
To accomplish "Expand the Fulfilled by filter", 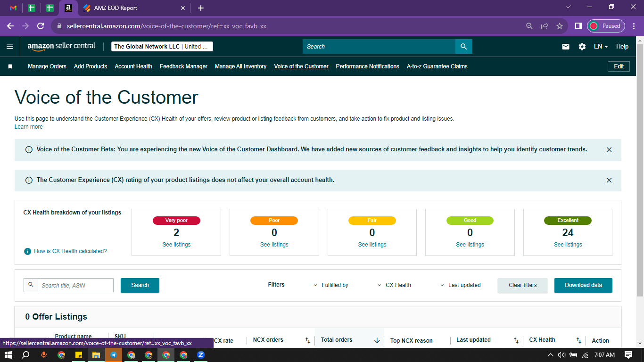I will 331,285.
